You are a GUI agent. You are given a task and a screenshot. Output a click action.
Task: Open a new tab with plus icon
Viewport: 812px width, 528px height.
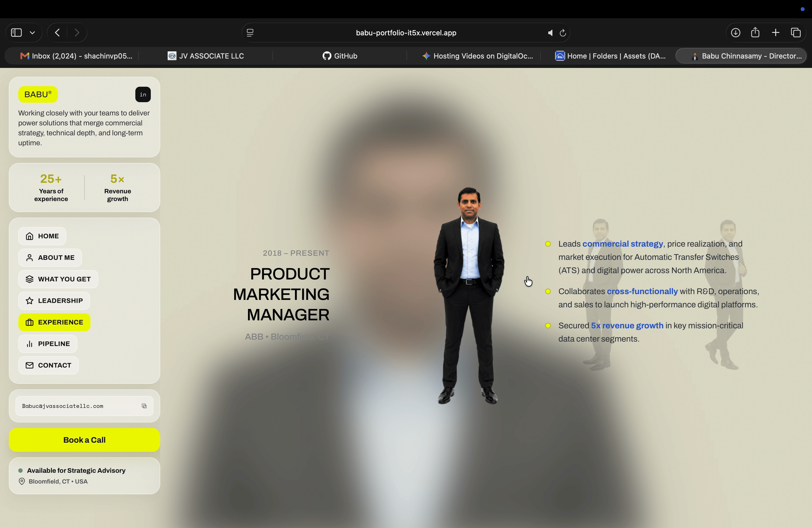coord(776,33)
